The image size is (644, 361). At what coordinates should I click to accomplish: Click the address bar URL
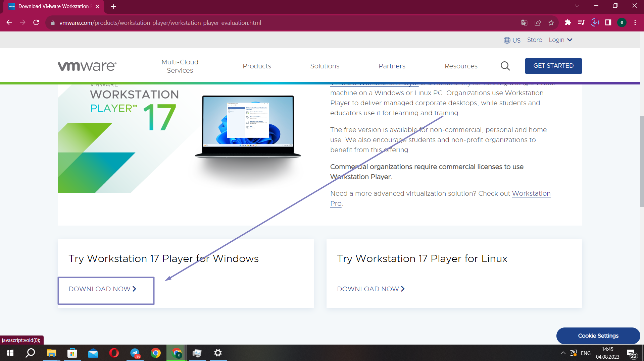tap(160, 23)
